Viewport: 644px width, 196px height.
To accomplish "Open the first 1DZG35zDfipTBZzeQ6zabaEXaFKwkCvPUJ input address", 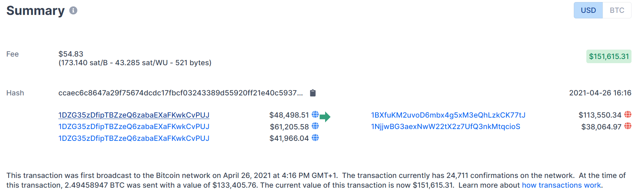I will coord(134,115).
